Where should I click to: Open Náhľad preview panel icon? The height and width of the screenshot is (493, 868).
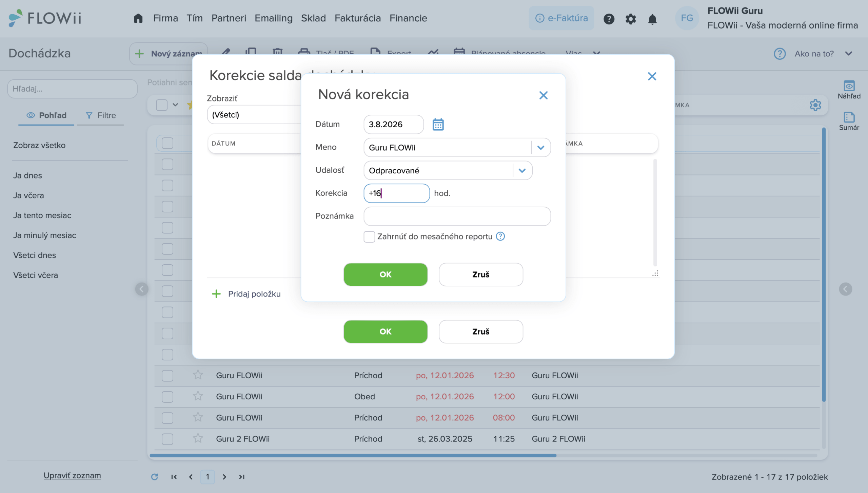click(849, 90)
